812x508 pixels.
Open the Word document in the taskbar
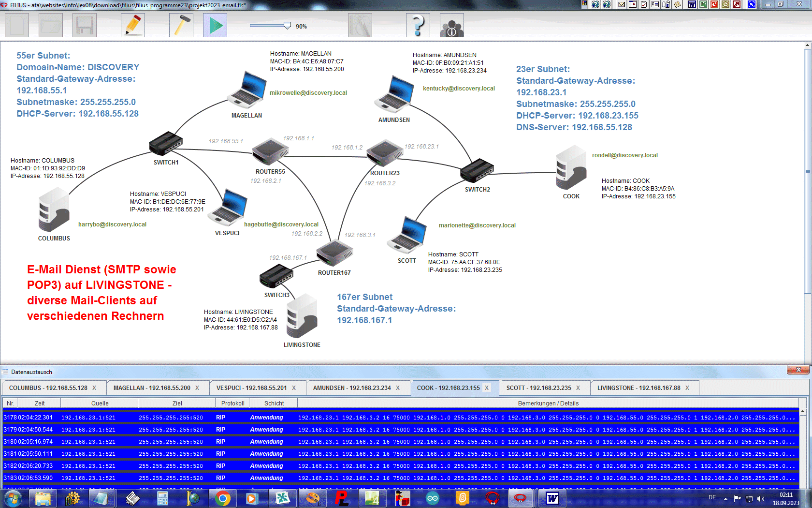coord(552,498)
